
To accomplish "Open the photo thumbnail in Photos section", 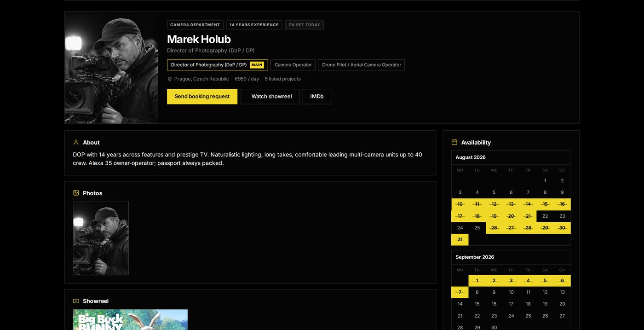I will click(101, 238).
